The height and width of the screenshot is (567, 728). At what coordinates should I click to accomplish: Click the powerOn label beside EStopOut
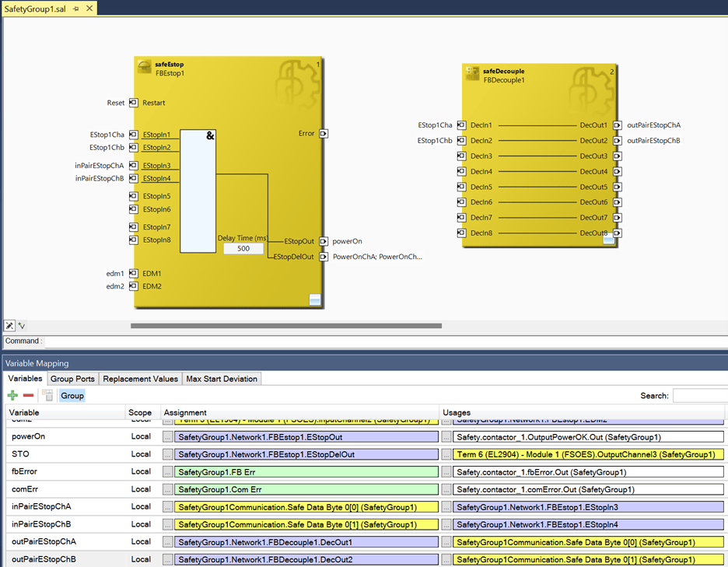348,241
